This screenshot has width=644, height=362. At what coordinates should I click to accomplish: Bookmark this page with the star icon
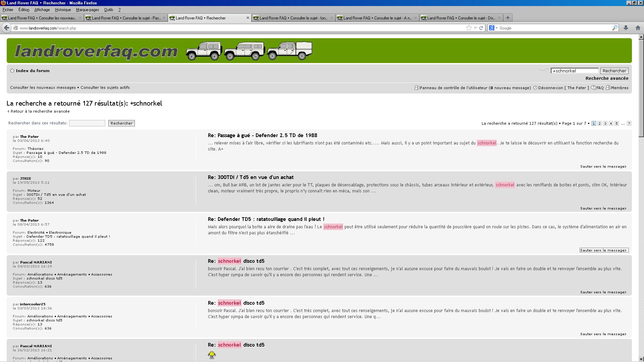469,28
